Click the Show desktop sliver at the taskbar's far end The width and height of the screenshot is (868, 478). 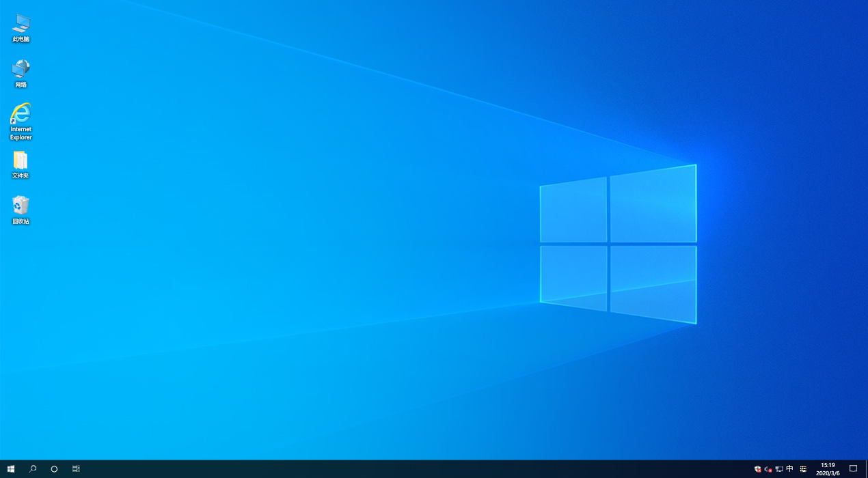tap(866, 469)
